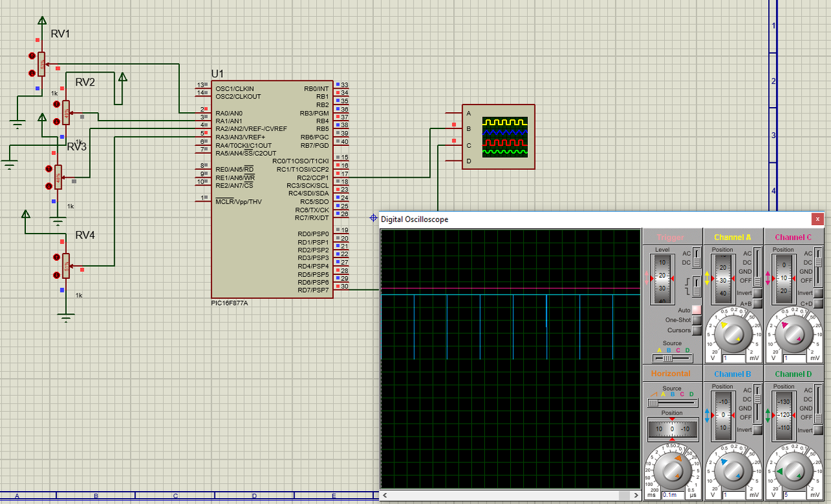Toggle the Auto trigger button
831x504 pixels.
click(x=697, y=311)
